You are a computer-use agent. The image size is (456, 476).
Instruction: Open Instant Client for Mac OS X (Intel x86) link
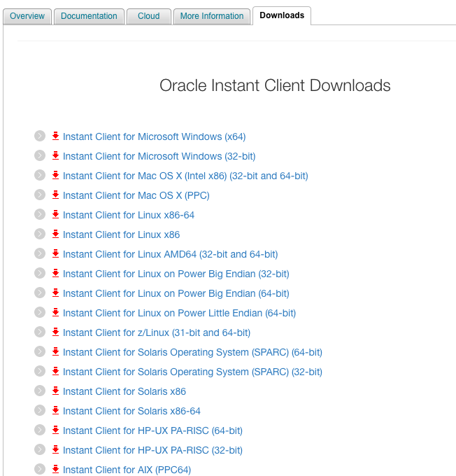coord(185,176)
